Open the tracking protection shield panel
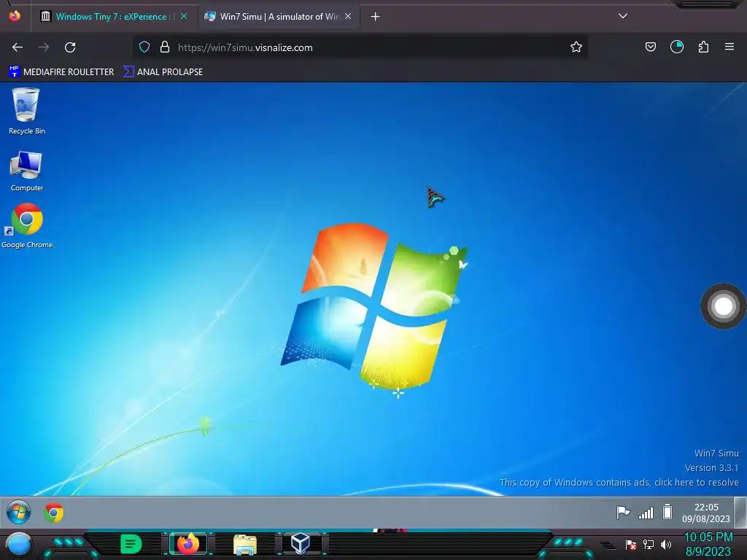Screen dimensions: 747x560 [x=144, y=47]
